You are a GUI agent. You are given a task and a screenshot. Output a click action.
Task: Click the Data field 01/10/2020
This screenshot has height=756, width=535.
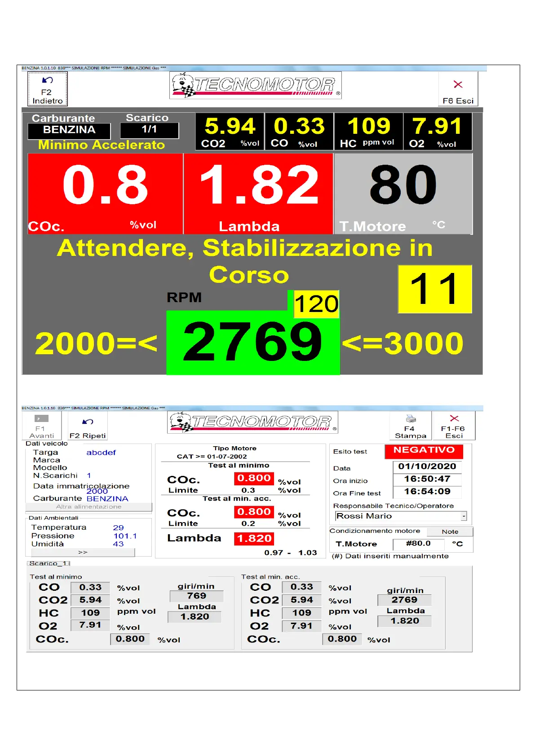(427, 466)
